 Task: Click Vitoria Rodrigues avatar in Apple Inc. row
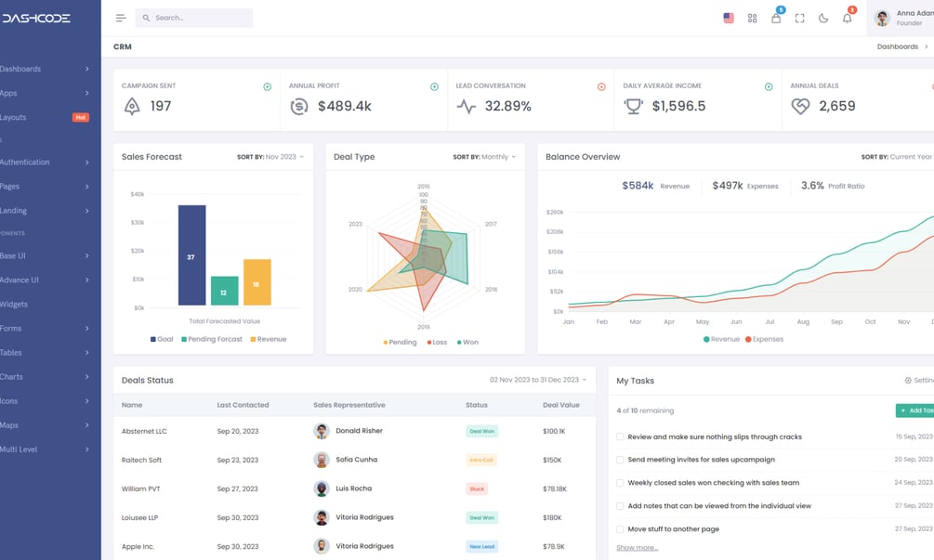pos(322,546)
